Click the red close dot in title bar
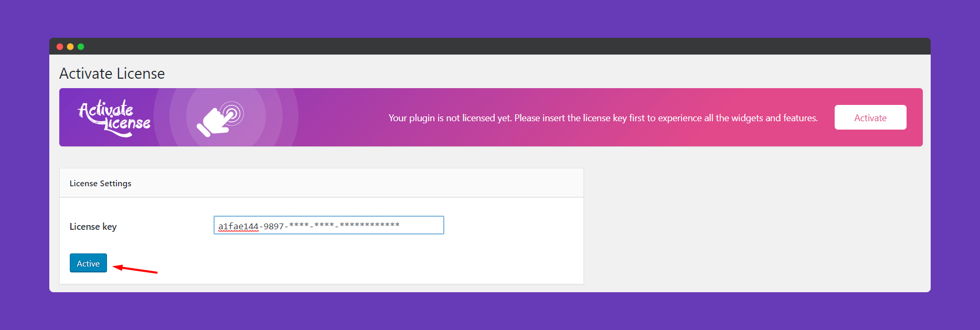This screenshot has width=980, height=330. (x=60, y=47)
